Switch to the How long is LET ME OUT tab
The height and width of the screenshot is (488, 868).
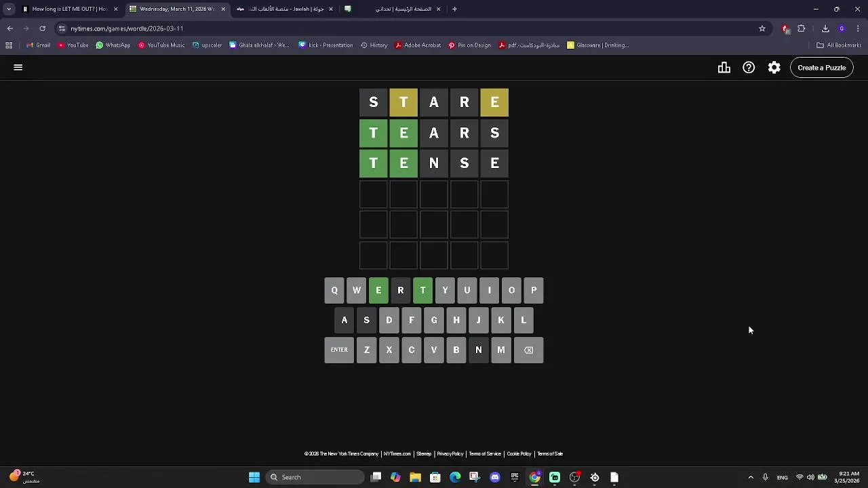point(70,9)
